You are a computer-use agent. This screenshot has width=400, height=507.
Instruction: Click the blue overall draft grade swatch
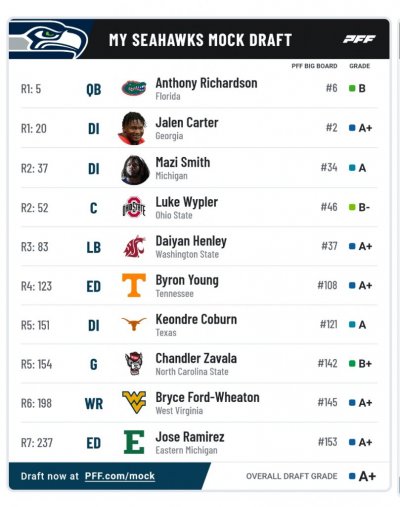point(352,476)
